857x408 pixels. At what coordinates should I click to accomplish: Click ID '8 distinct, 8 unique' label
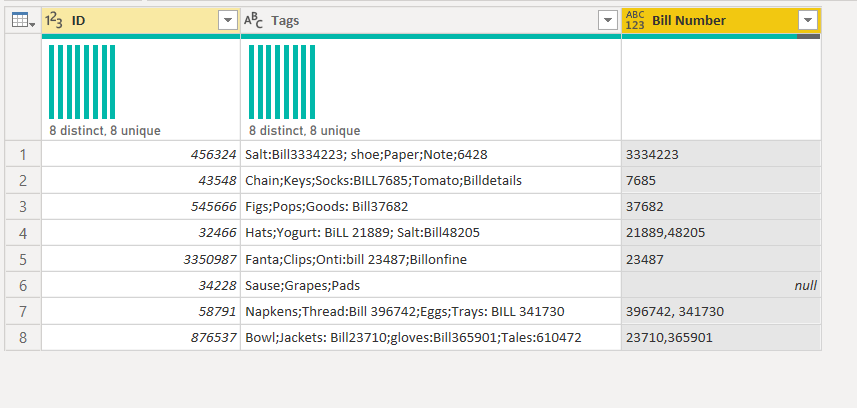click(x=104, y=131)
